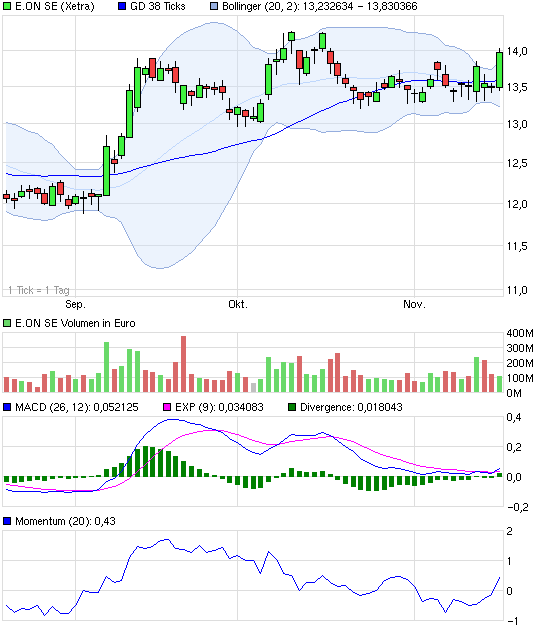This screenshot has height=629, width=545.
Task: Click the 100M volume axis label
Action: (520, 378)
